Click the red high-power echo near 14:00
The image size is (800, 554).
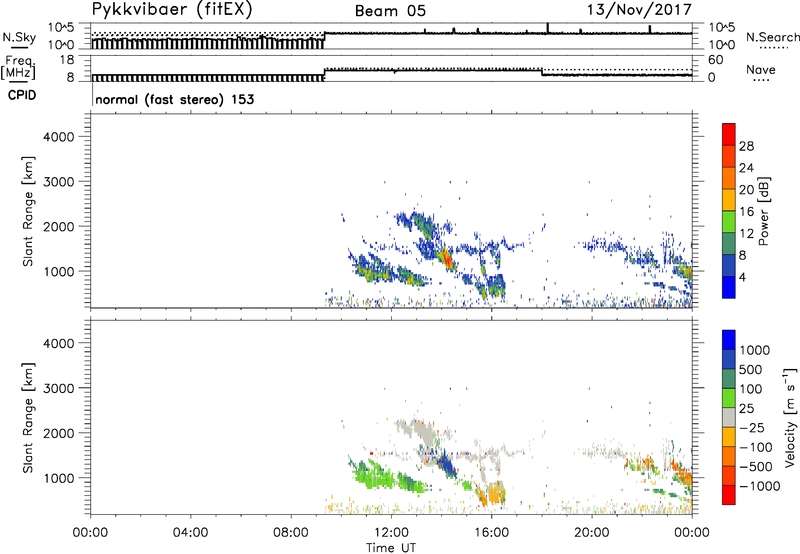(446, 257)
